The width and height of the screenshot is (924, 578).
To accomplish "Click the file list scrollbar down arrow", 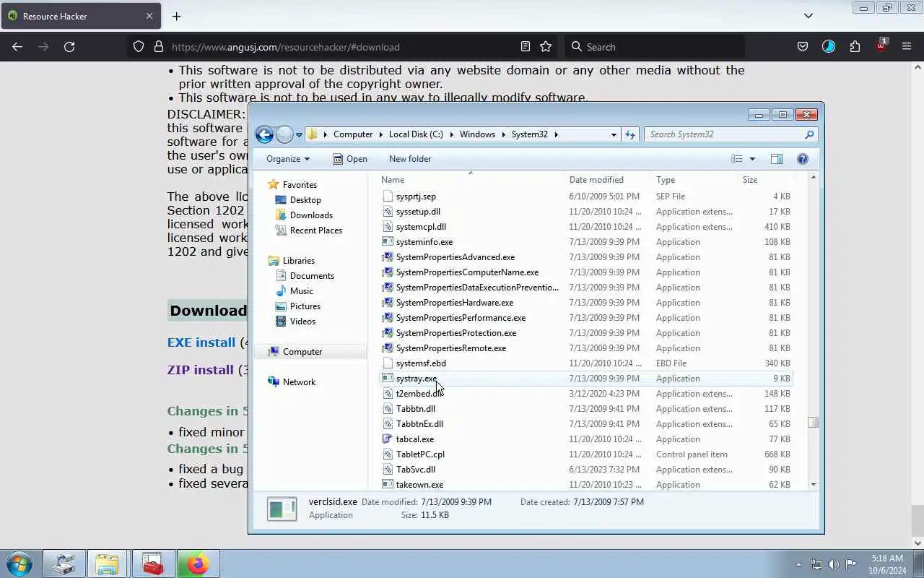I will 814,485.
